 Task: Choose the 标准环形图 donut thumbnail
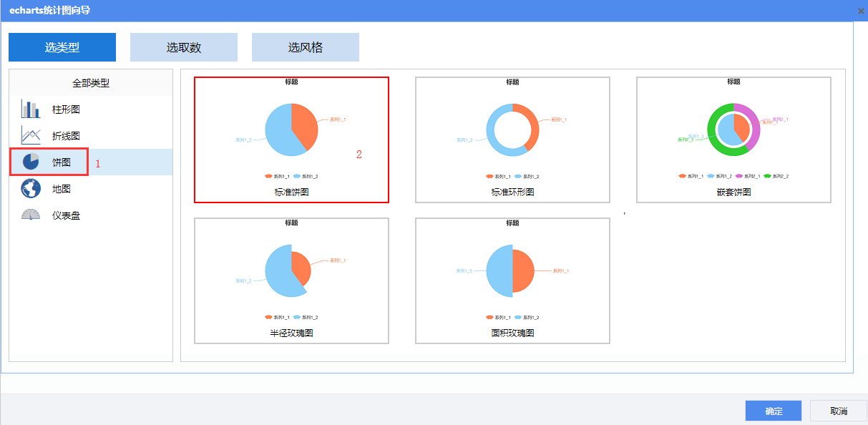tap(512, 140)
